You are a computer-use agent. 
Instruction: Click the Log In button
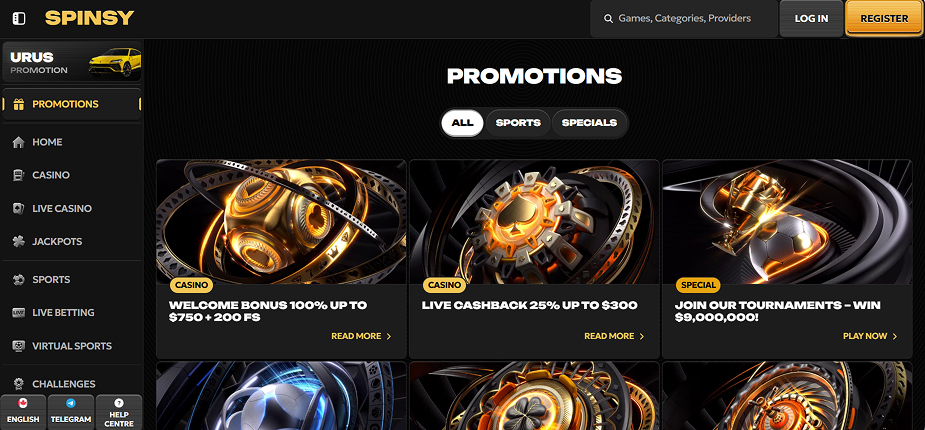coord(811,18)
